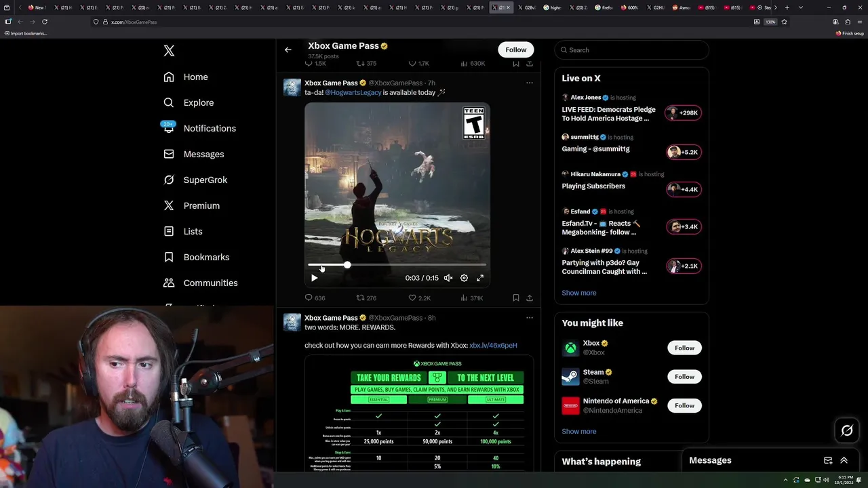The width and height of the screenshot is (868, 488).
Task: Compose new message in Messages drawer
Action: coord(828,460)
